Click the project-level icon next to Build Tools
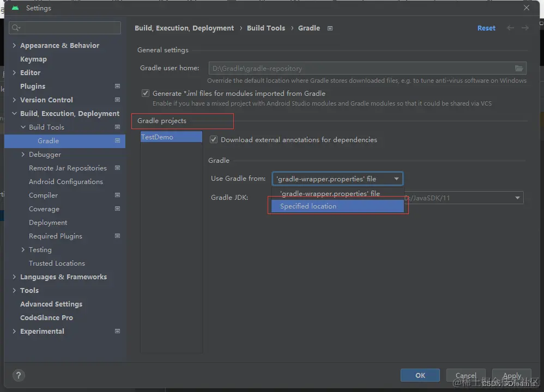The width and height of the screenshot is (544, 392). (117, 127)
